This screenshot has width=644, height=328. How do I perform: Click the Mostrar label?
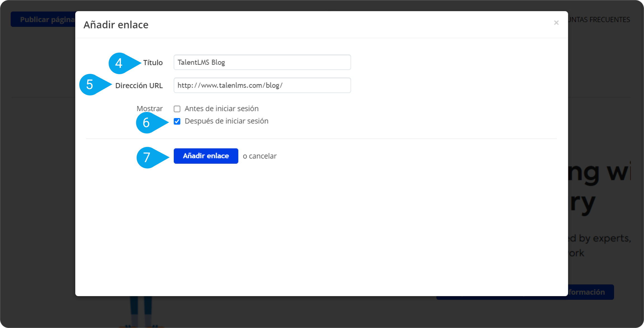click(150, 109)
